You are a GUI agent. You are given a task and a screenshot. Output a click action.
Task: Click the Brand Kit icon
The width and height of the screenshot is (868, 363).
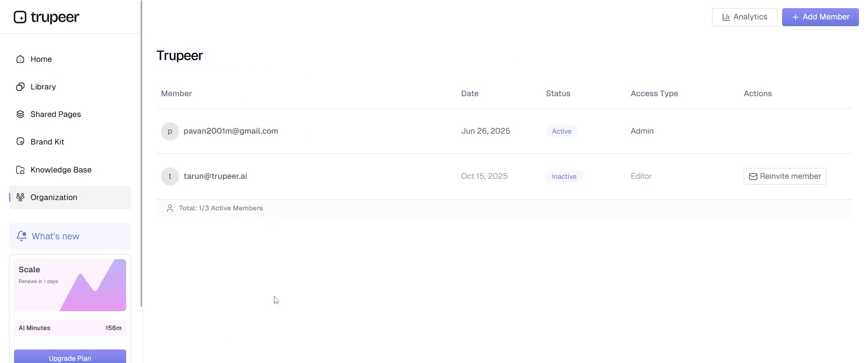tap(20, 142)
